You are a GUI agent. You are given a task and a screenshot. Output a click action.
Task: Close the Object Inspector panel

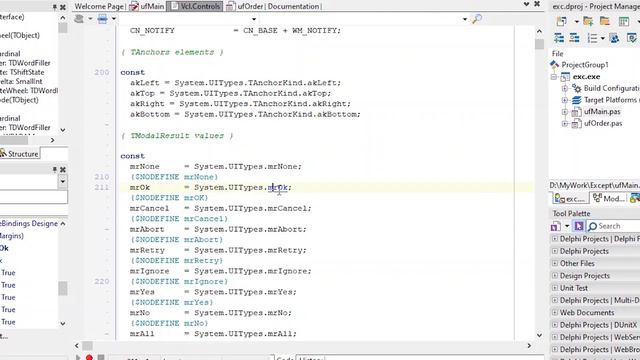coord(63,169)
